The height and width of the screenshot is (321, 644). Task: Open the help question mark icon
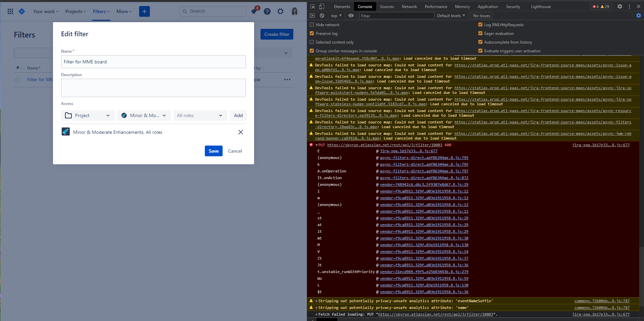pyautogui.click(x=267, y=11)
